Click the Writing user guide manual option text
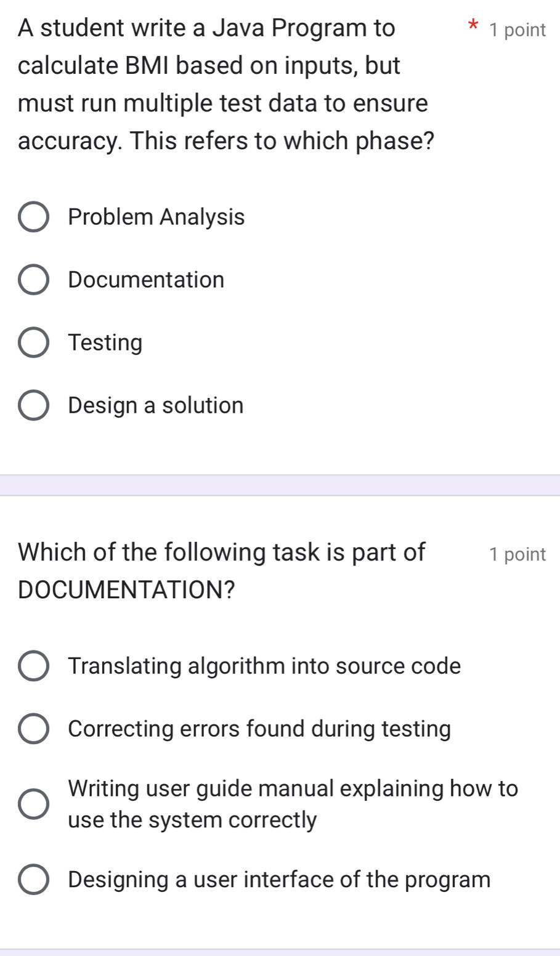The height and width of the screenshot is (956, 560). click(293, 804)
